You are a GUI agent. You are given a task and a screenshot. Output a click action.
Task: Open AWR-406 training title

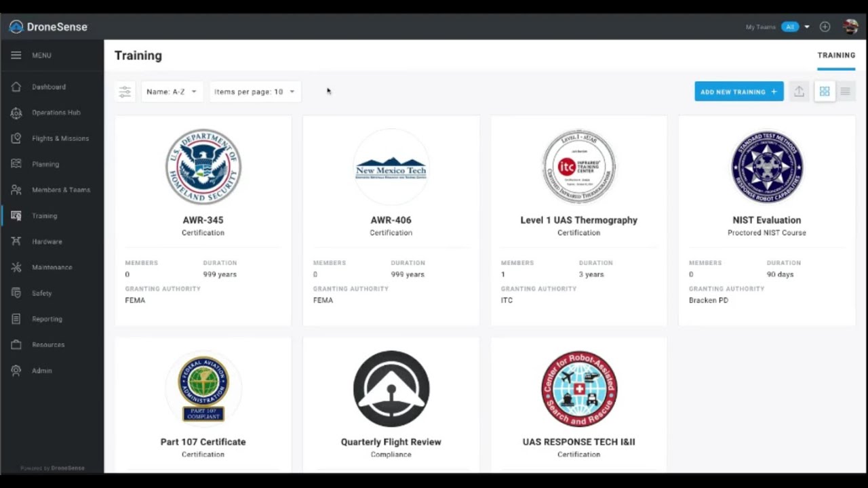click(x=391, y=220)
